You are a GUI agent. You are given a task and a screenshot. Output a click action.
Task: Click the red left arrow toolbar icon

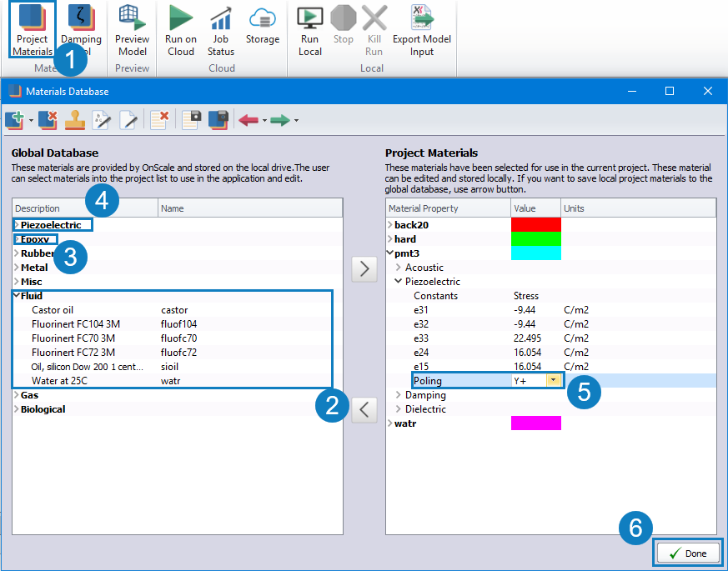point(249,121)
